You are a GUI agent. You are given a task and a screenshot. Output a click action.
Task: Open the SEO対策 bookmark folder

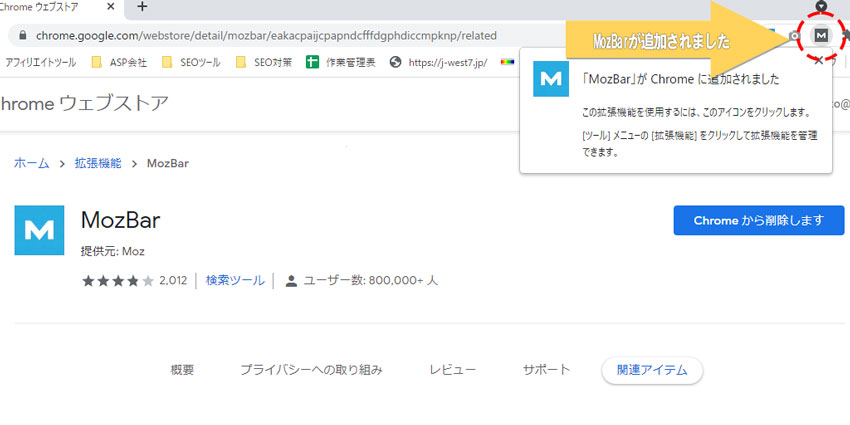(x=264, y=62)
